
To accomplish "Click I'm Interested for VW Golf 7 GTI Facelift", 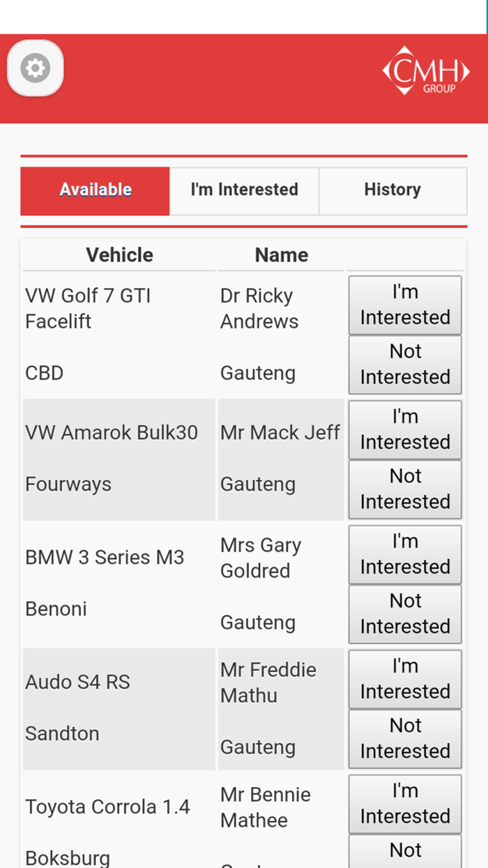I will [x=404, y=304].
